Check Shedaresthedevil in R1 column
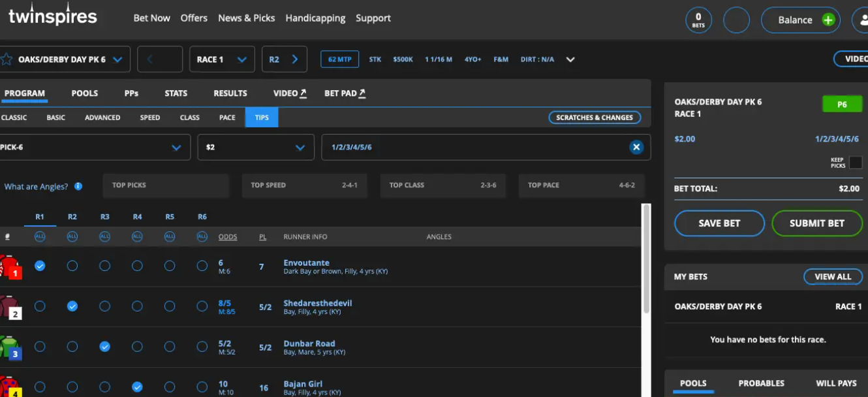Image resolution: width=868 pixels, height=397 pixels. click(x=40, y=306)
